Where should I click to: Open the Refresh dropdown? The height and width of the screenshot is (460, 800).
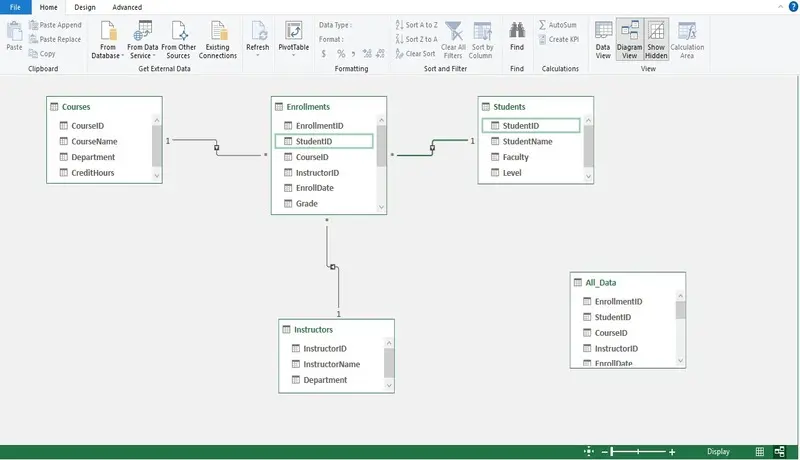[258, 39]
